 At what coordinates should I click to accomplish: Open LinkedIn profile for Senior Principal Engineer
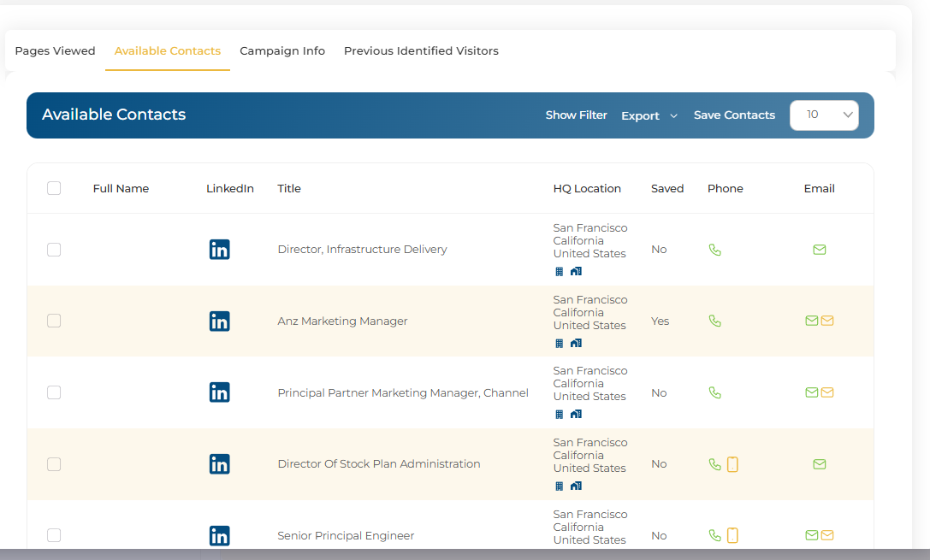[x=219, y=536]
